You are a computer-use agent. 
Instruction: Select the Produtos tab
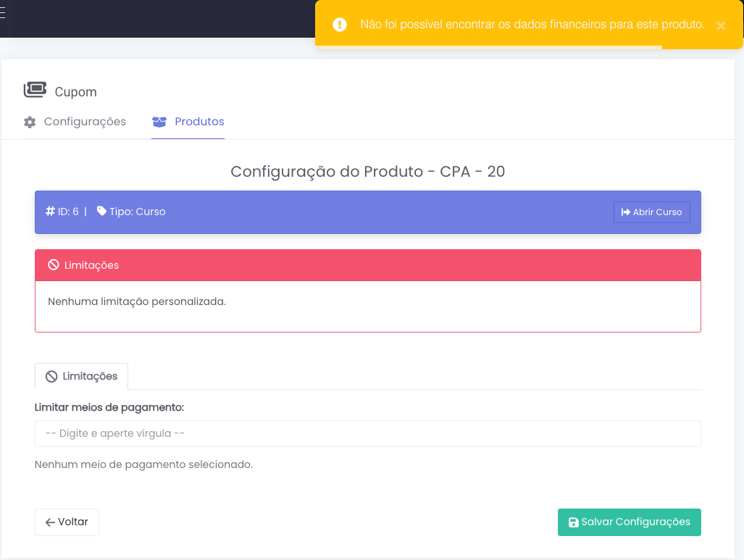tap(188, 122)
